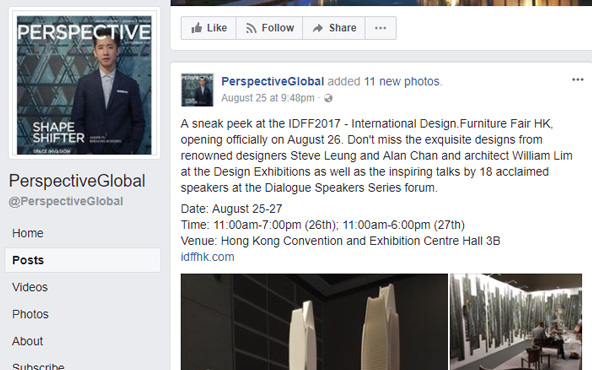Go to the Home page tab
Image resolution: width=592 pixels, height=370 pixels.
(x=28, y=233)
